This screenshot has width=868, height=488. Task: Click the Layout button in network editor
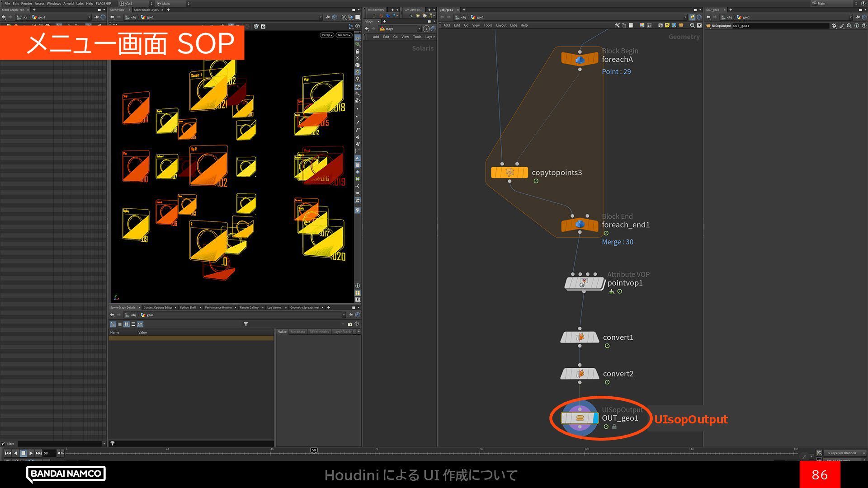click(501, 25)
